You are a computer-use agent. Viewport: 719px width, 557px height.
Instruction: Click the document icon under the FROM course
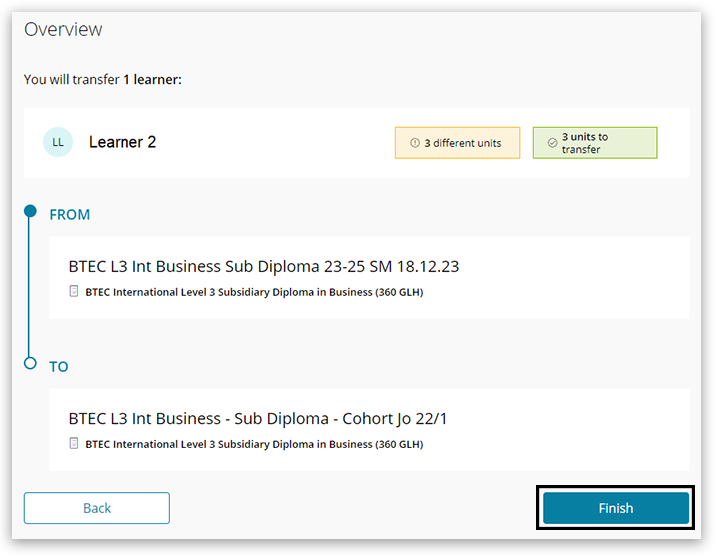point(74,292)
